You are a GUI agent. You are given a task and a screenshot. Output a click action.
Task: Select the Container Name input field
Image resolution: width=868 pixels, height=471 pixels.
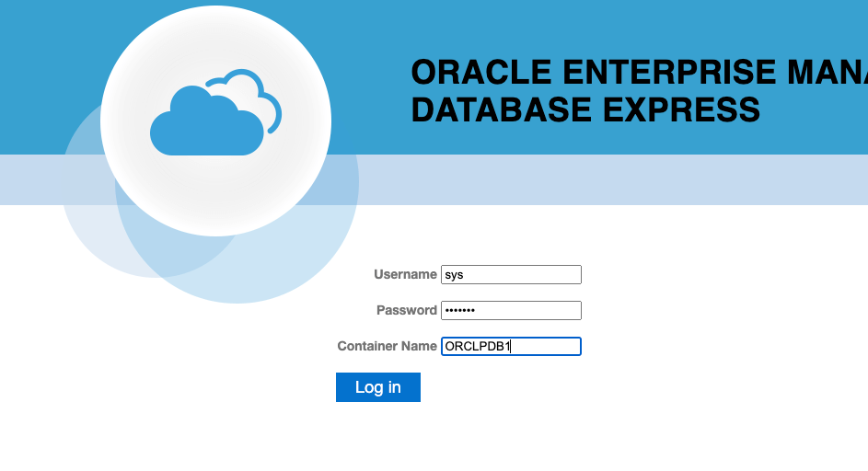(511, 347)
